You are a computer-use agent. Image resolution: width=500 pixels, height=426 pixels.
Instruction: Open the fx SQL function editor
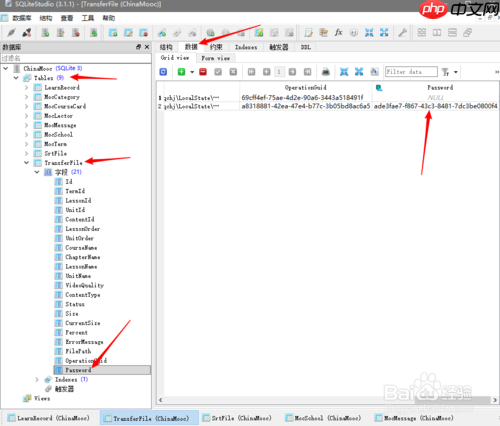point(339,32)
